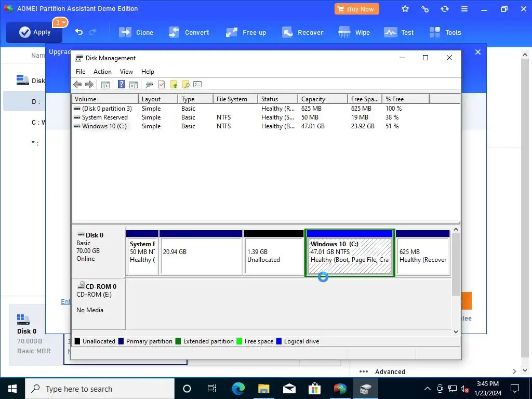
Task: Open File Explorer from the taskbar
Action: (263, 389)
